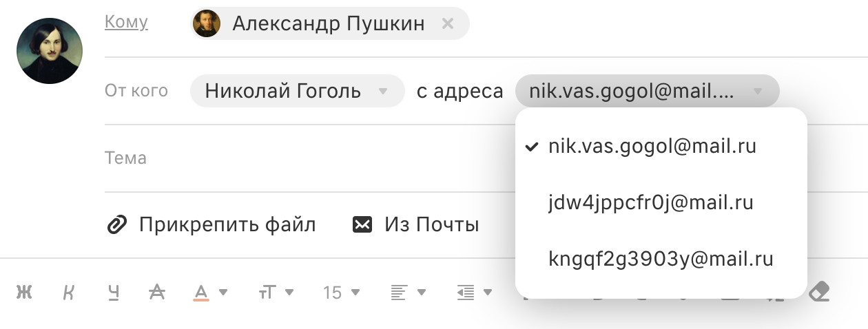Toggle italic formatting (К) icon
868x329 pixels.
pyautogui.click(x=68, y=293)
